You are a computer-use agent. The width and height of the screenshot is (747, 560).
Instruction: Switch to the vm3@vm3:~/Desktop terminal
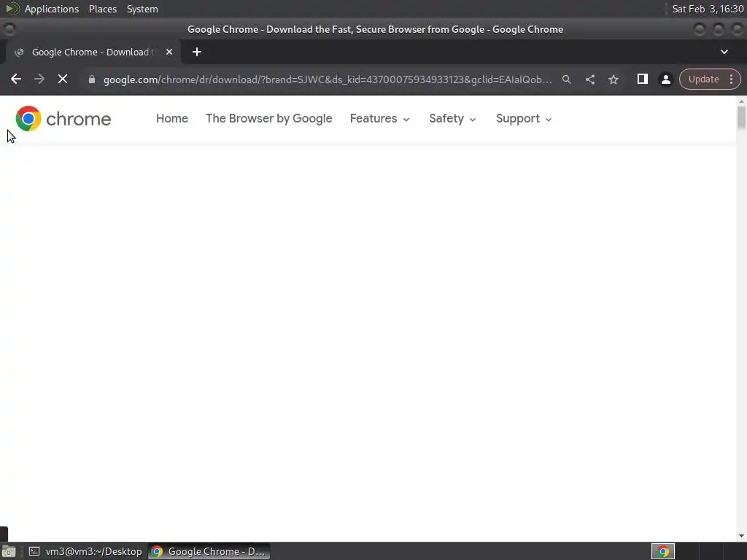[x=85, y=551]
